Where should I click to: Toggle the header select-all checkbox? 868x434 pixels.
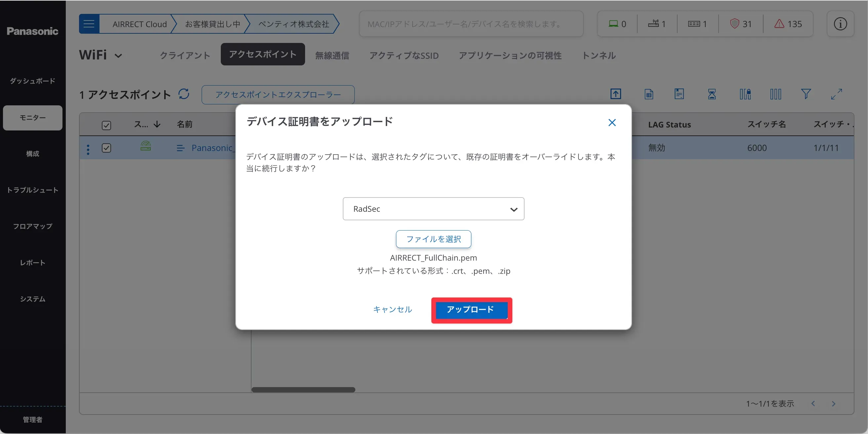point(106,125)
